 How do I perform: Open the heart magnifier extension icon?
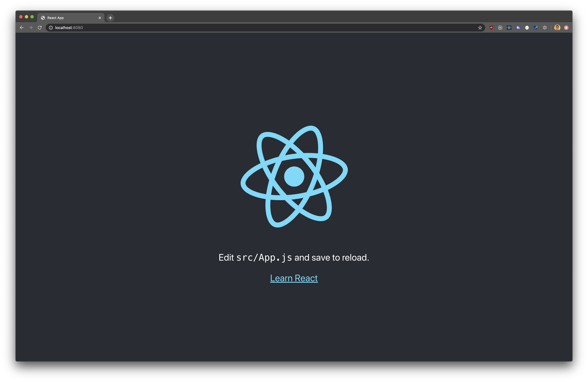point(536,28)
